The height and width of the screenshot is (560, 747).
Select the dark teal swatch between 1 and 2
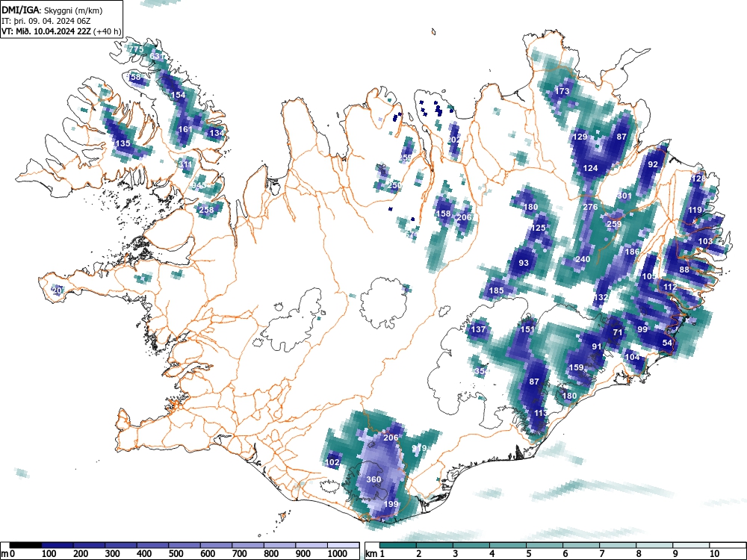[398, 545]
